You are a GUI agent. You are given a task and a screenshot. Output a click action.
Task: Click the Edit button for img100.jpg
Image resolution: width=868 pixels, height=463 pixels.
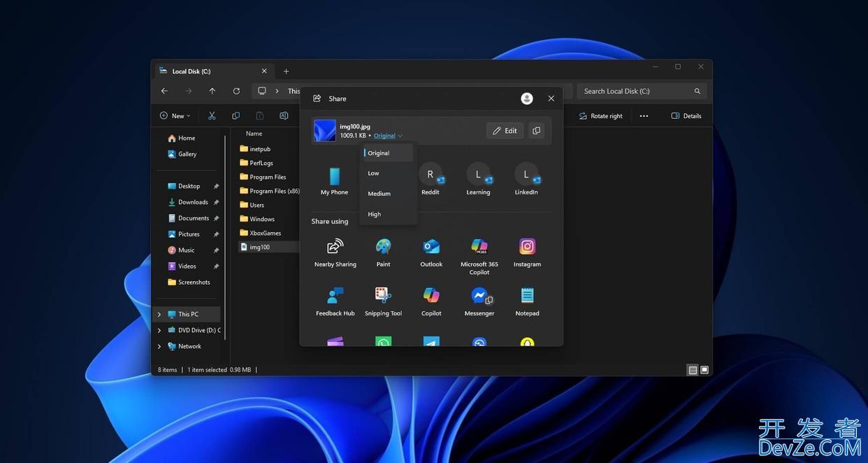(x=505, y=131)
